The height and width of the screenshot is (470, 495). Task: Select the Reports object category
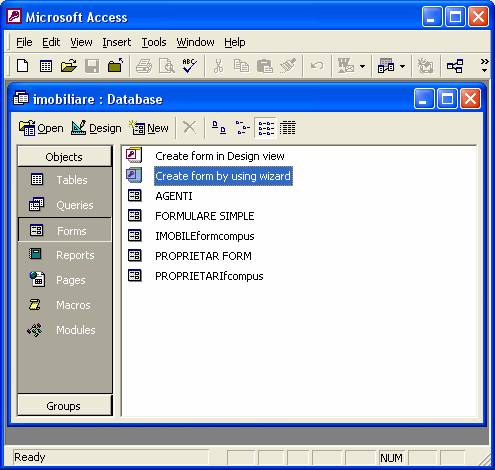65,255
